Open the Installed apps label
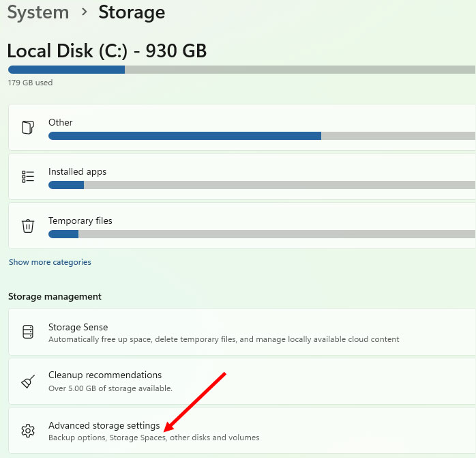 click(x=77, y=171)
